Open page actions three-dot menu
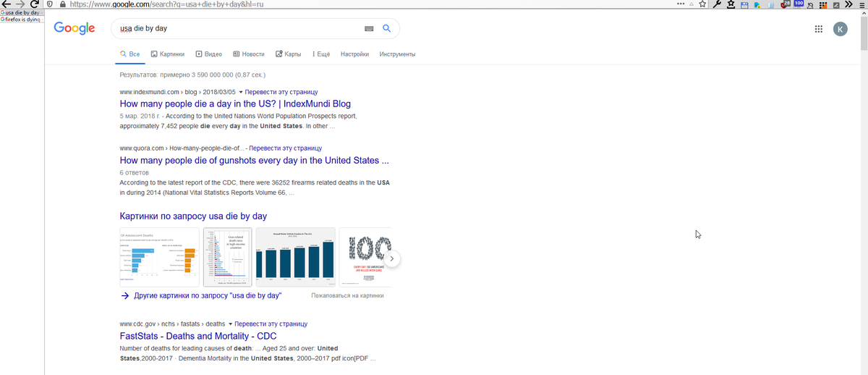The width and height of the screenshot is (868, 375). 681,4
